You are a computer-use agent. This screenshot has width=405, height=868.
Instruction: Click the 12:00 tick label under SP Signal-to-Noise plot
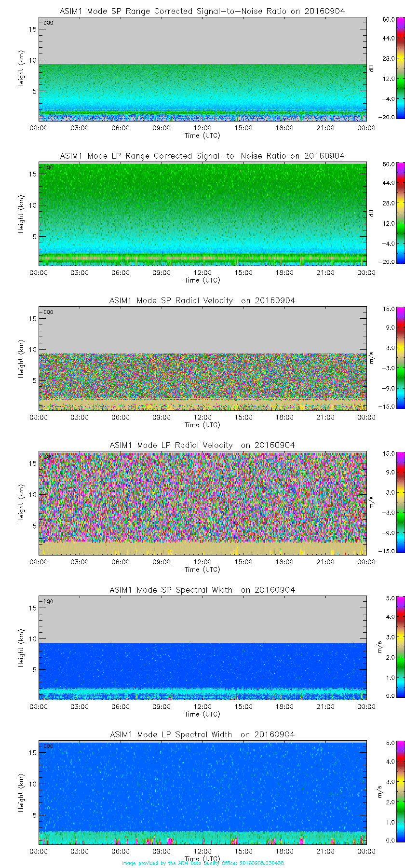pos(202,128)
